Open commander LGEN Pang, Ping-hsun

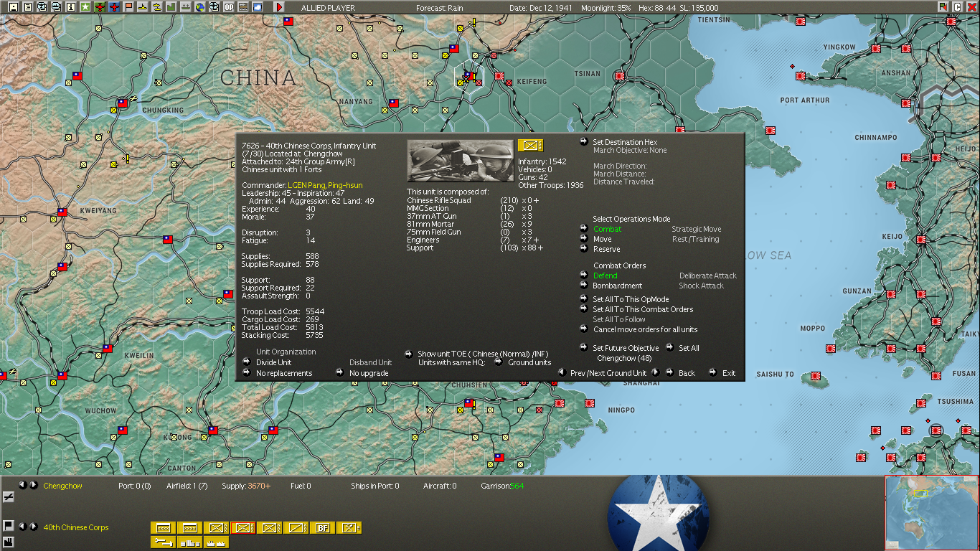[x=325, y=185]
